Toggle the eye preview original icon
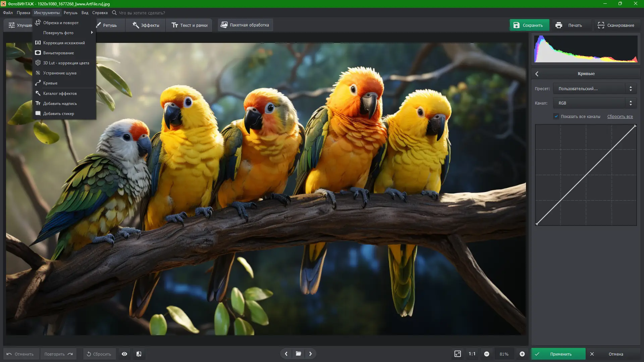 coord(124,354)
